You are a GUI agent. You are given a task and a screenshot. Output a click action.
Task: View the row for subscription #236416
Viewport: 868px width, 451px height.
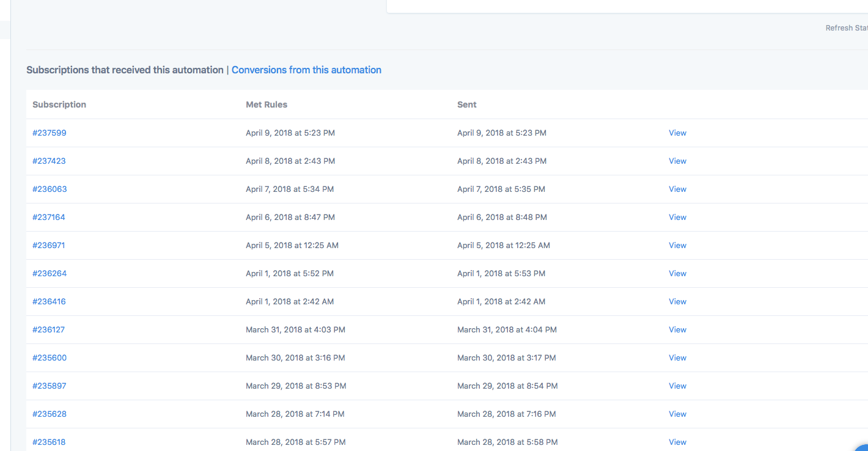[677, 301]
